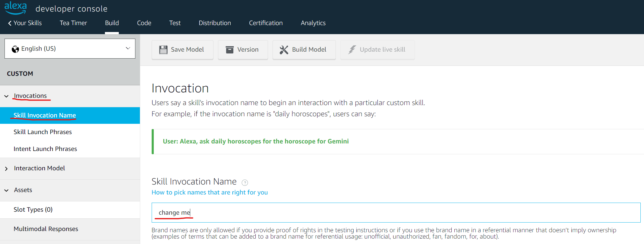Viewport: 644px width, 244px height.
Task: Switch to the Code tab
Action: coord(144,23)
